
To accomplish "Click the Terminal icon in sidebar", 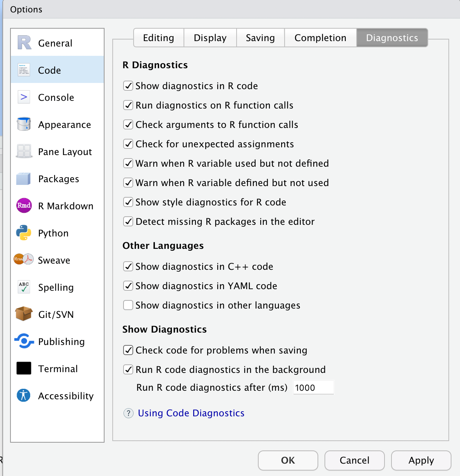I will (24, 368).
